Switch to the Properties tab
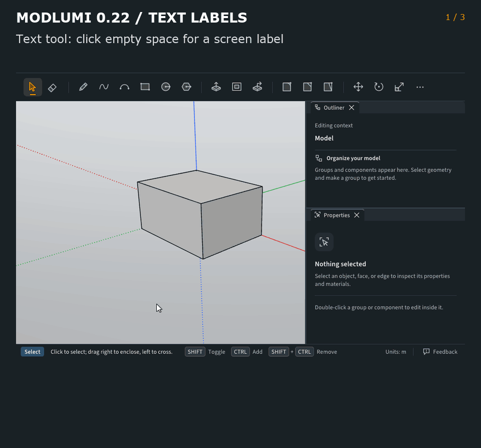 click(337, 215)
